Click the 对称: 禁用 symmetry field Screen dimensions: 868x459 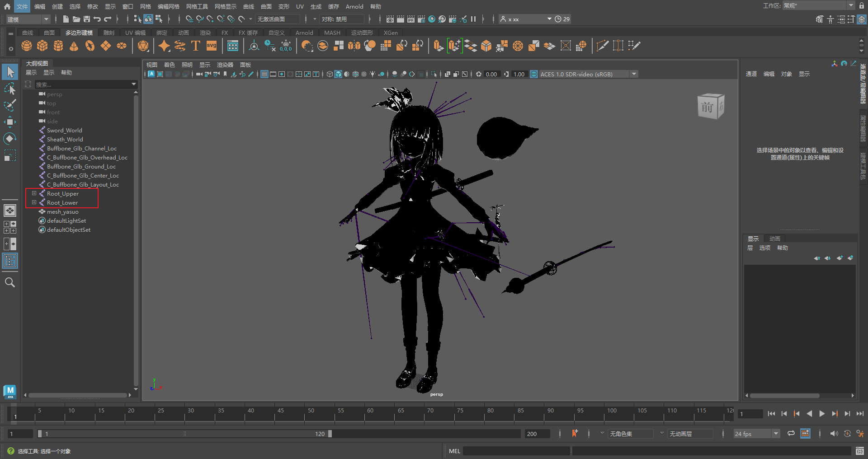[341, 19]
